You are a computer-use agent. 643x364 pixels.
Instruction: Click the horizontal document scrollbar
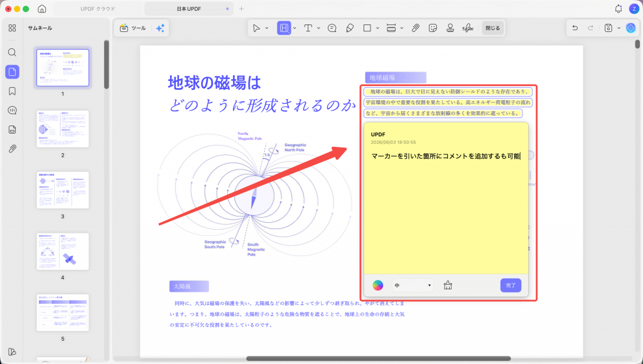click(x=378, y=359)
